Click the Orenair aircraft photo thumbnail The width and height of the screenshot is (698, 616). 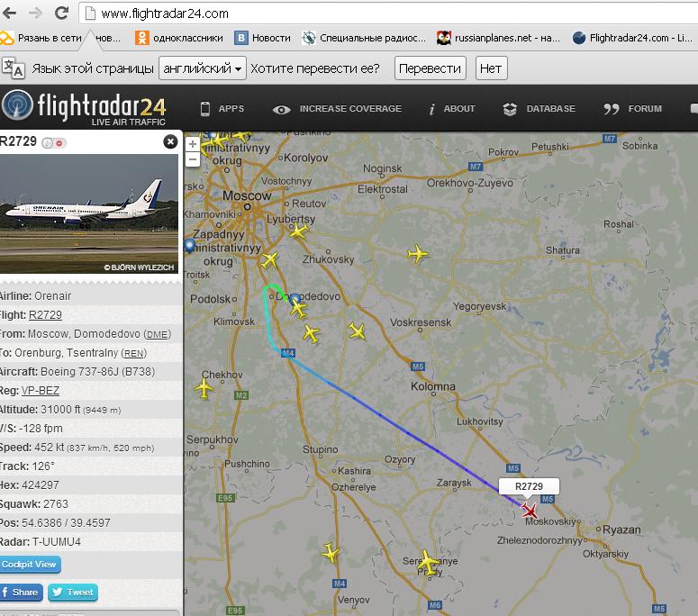[88, 213]
